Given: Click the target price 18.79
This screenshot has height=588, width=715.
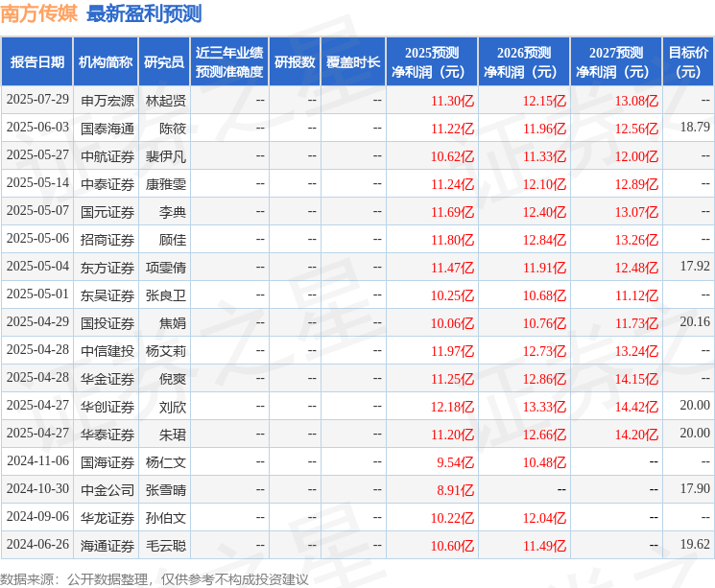Looking at the screenshot, I should click(x=695, y=128).
